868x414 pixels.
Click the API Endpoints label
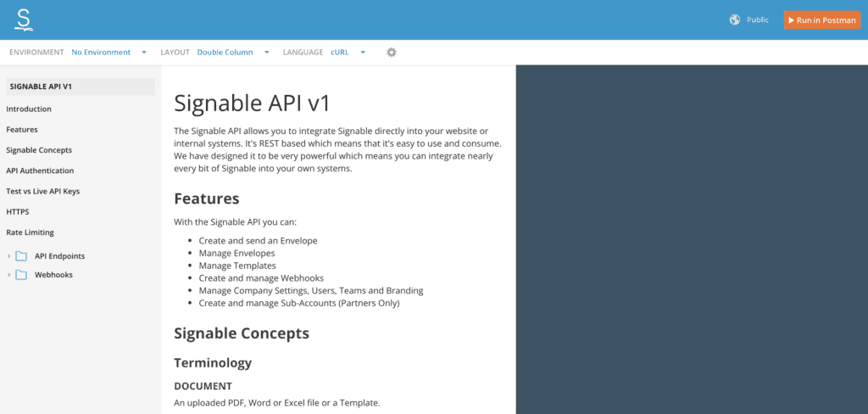coord(60,256)
